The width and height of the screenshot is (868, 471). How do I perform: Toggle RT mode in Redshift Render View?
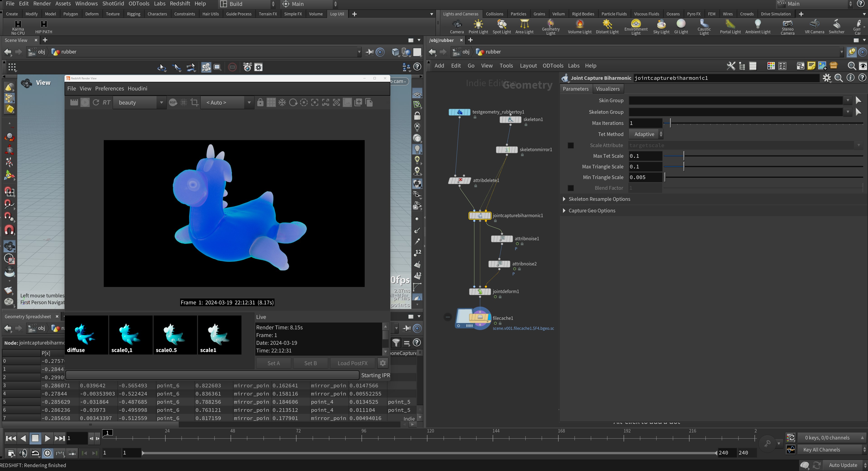point(106,102)
